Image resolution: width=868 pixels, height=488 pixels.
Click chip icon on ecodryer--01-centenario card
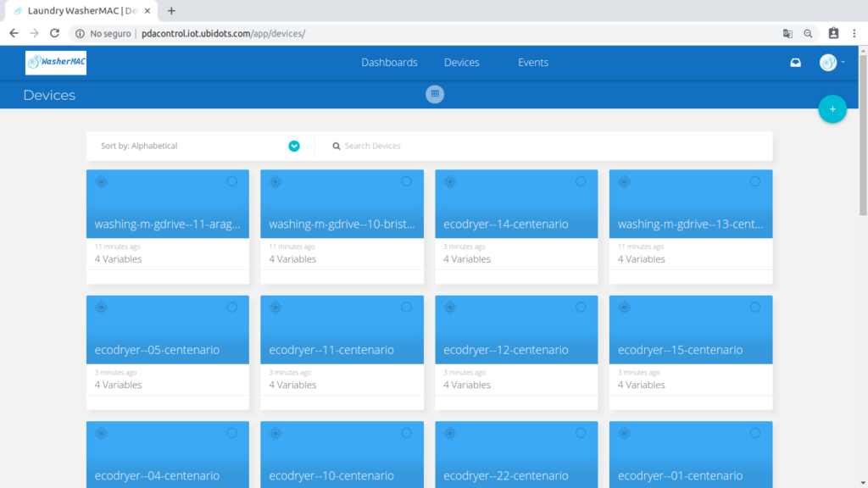(625, 433)
